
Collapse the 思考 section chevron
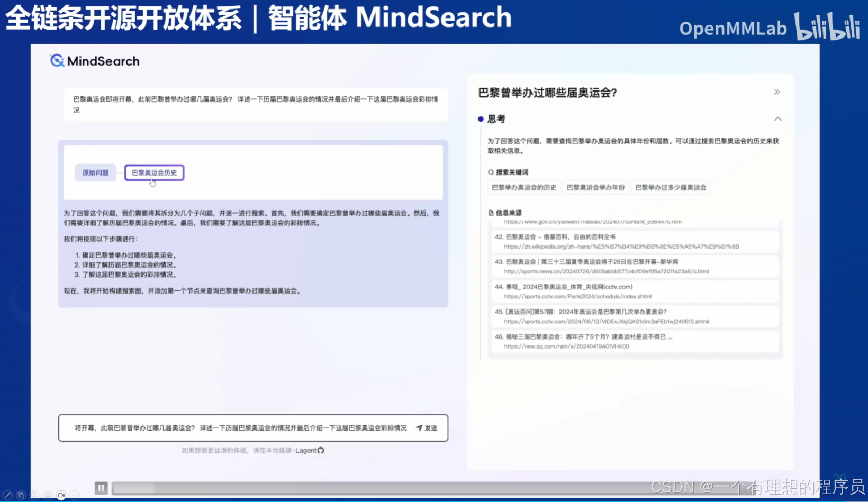click(777, 119)
